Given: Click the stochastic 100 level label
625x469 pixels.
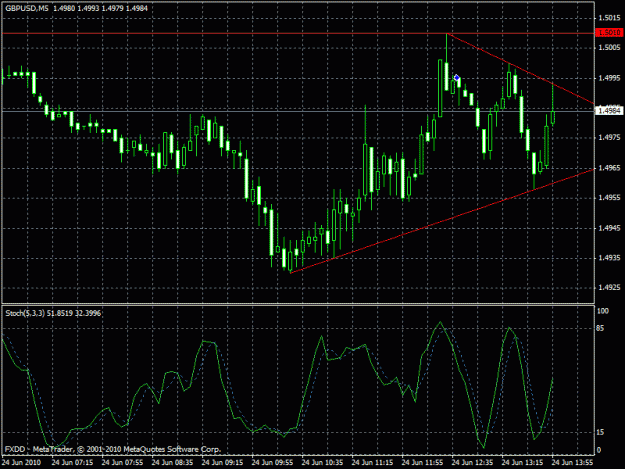Looking at the screenshot, I should click(x=603, y=311).
